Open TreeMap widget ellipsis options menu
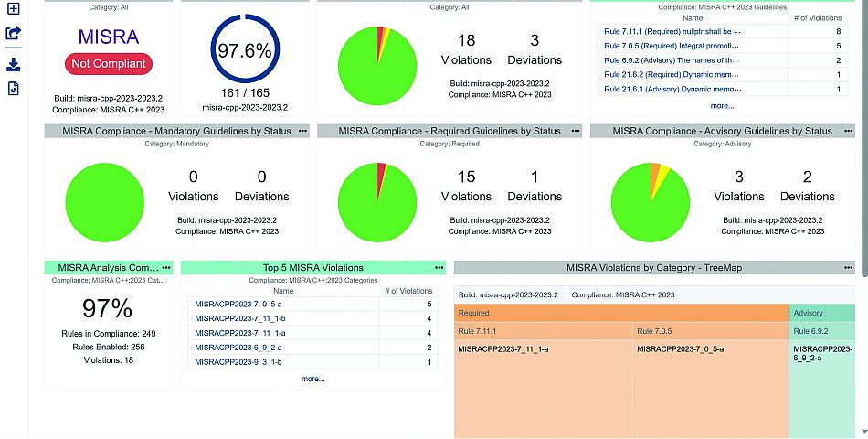The width and height of the screenshot is (868, 439). (848, 267)
